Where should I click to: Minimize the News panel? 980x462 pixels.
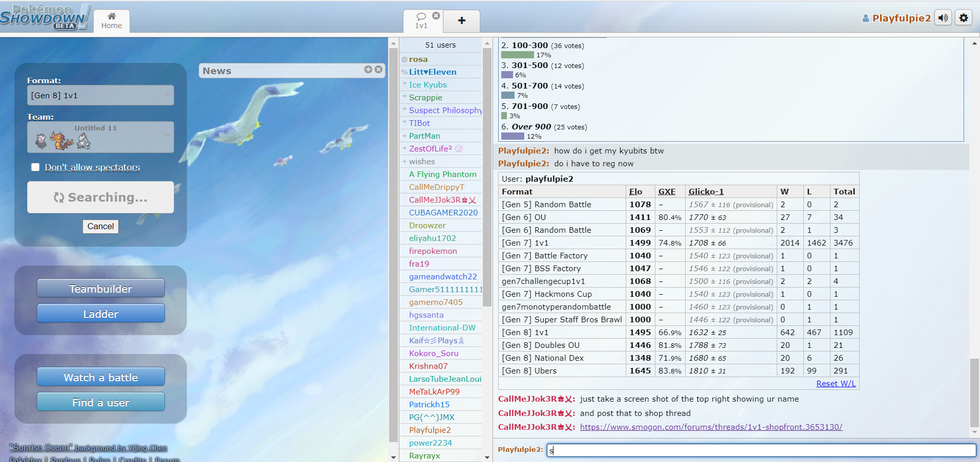[x=368, y=70]
